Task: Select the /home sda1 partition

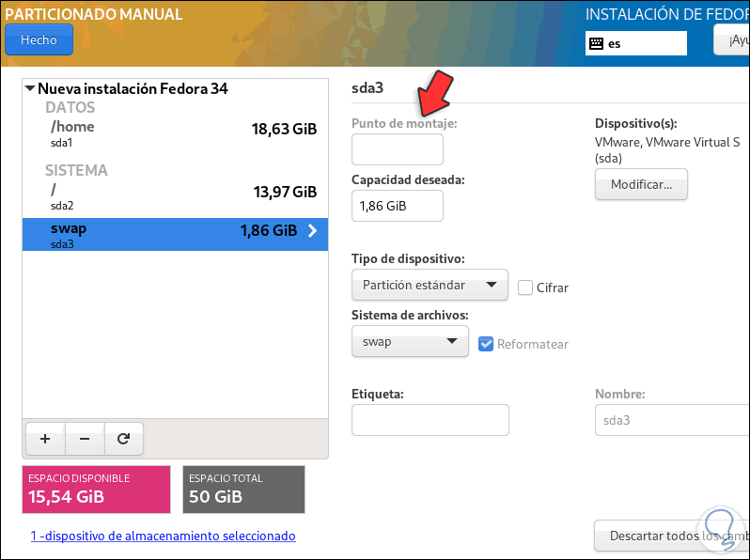Action: point(174,132)
